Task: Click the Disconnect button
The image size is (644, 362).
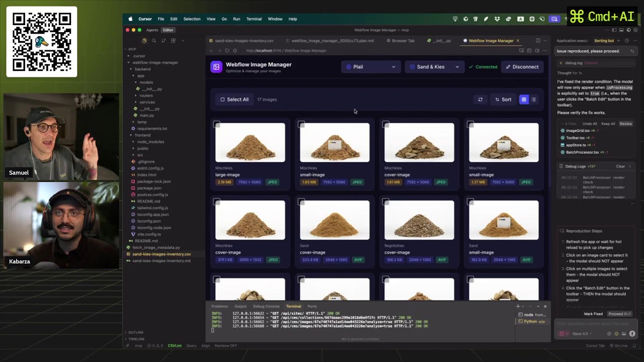Action: [522, 67]
